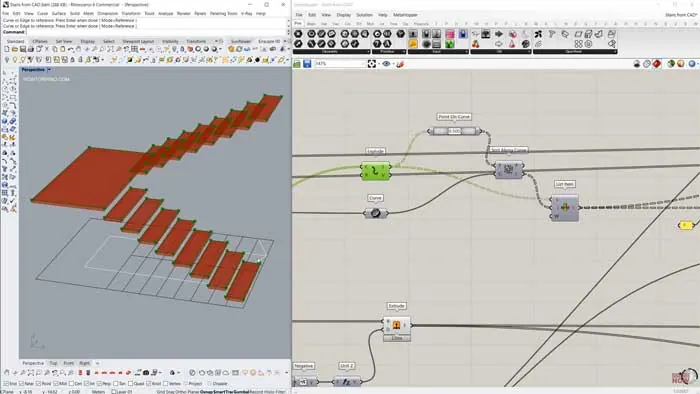Image resolution: width=700 pixels, height=394 pixels.
Task: Click Geodesic green component on canvas
Action: (x=375, y=171)
